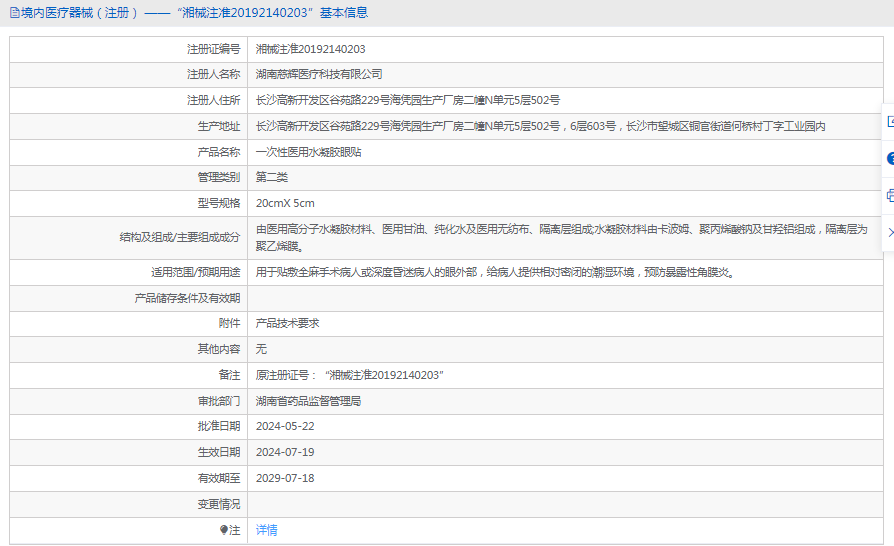Open the 详情 link in the 注 row
The height and width of the screenshot is (546, 894).
tap(266, 530)
